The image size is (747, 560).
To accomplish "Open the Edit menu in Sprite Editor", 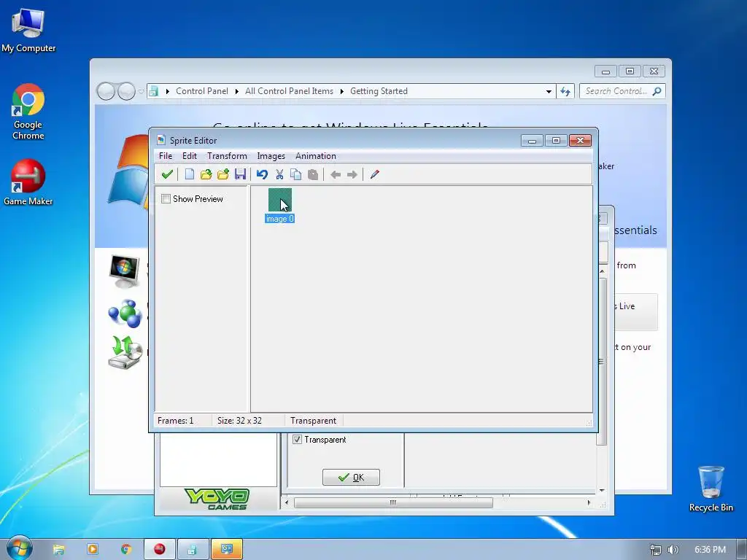I will [189, 156].
